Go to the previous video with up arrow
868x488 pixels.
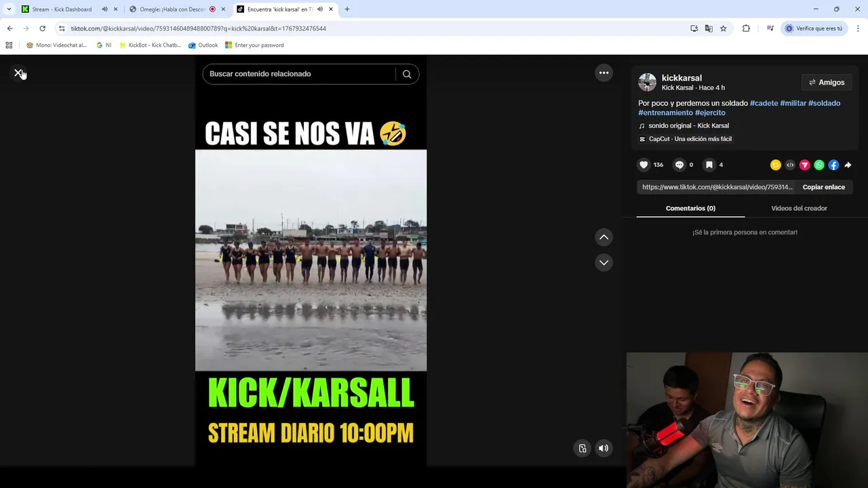click(x=604, y=237)
